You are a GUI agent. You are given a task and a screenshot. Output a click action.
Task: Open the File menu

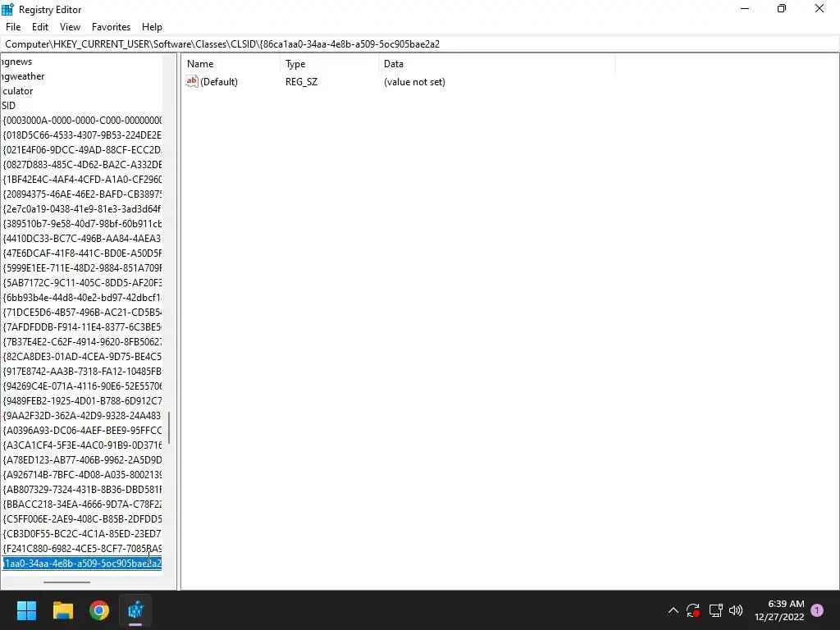point(13,27)
